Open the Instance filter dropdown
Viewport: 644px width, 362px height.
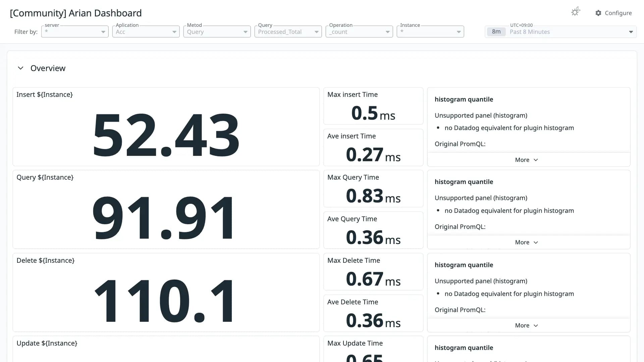click(430, 32)
